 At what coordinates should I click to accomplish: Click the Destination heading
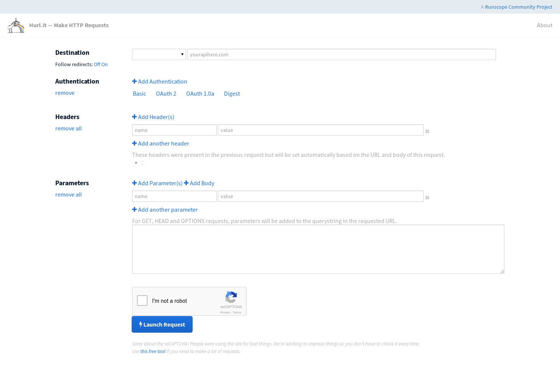click(72, 53)
